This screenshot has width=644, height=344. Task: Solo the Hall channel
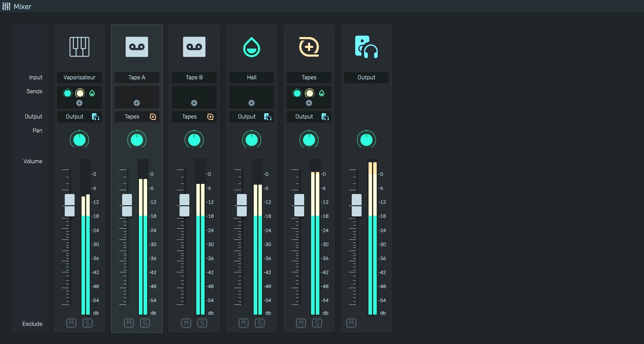point(260,323)
